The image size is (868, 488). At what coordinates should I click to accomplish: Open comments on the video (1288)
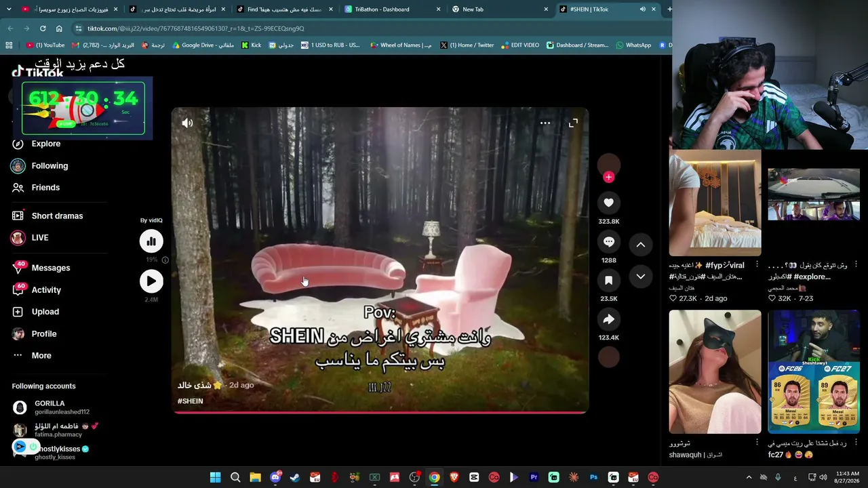[x=608, y=242]
